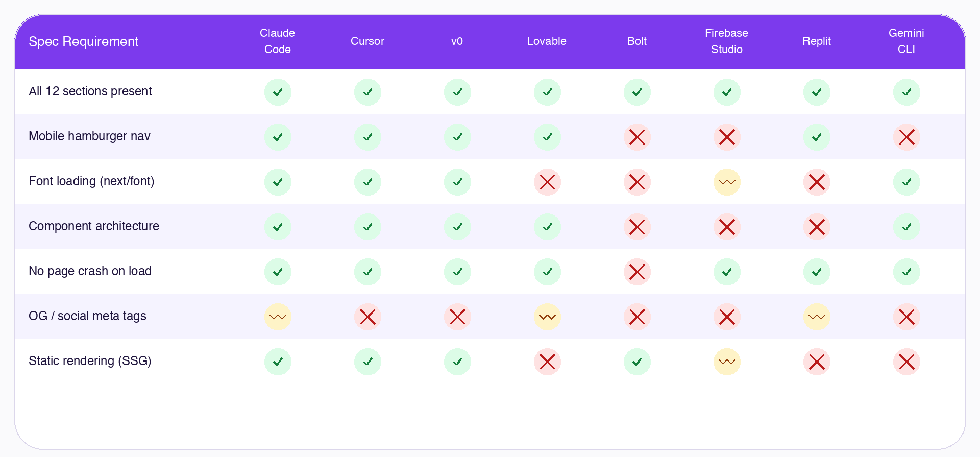Click Replit cross for Font loading row

817,182
